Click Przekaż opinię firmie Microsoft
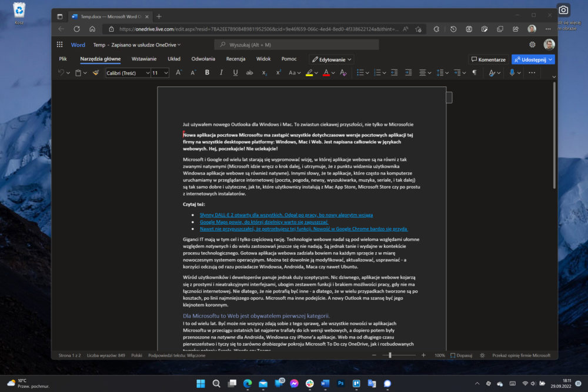The height and width of the screenshot is (392, 588). [x=521, y=356]
